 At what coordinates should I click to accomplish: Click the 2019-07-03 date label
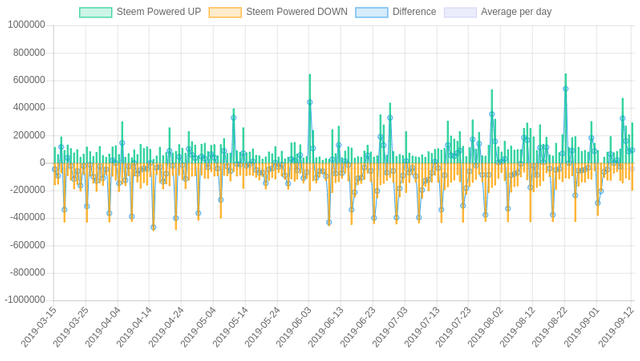389,327
